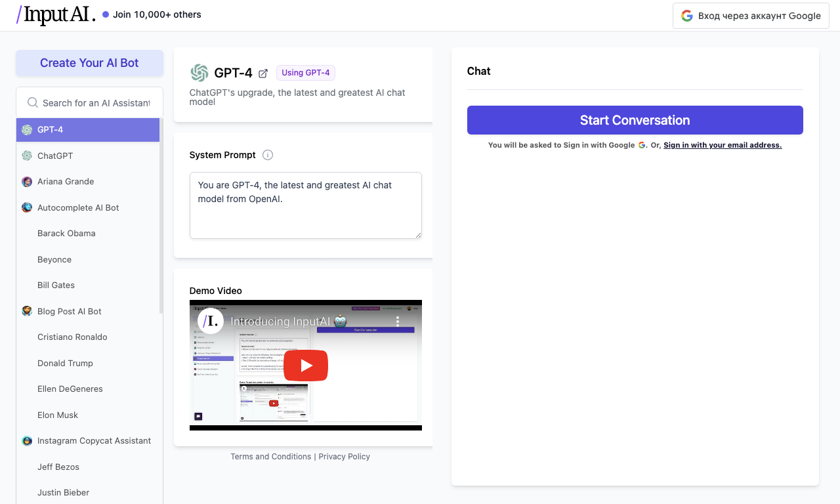Select Autocomplete AI Bot assistant

(88, 207)
